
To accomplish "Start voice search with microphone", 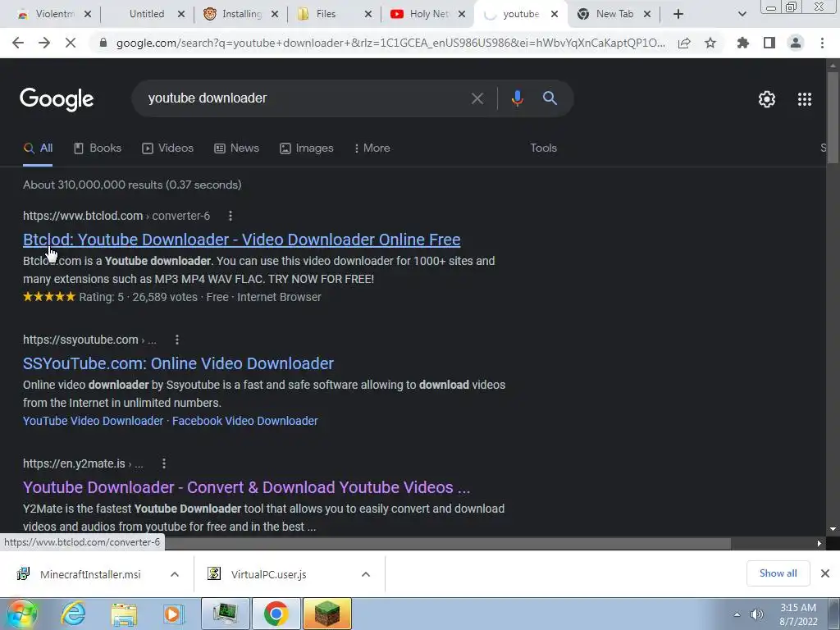I will tap(517, 98).
